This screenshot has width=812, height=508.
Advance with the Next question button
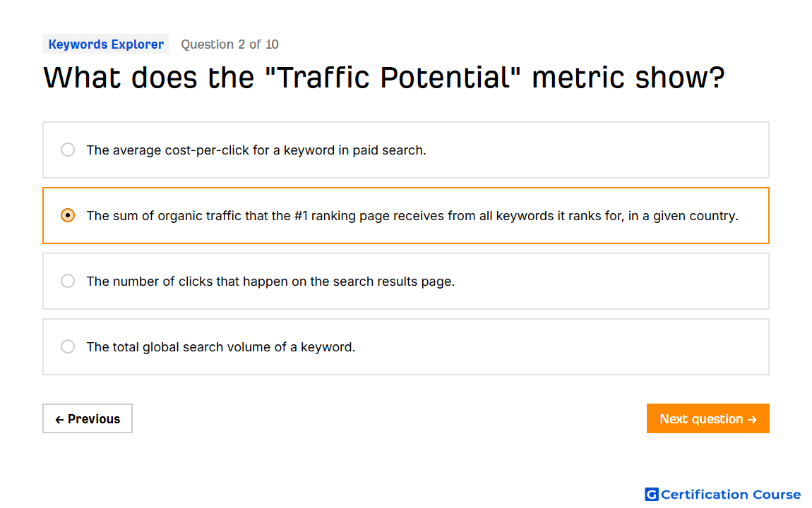pos(708,418)
